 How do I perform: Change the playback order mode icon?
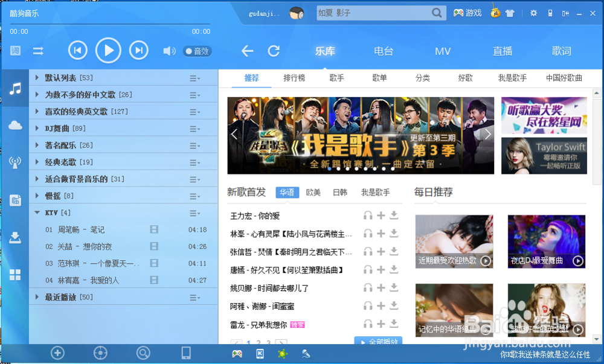tap(38, 51)
